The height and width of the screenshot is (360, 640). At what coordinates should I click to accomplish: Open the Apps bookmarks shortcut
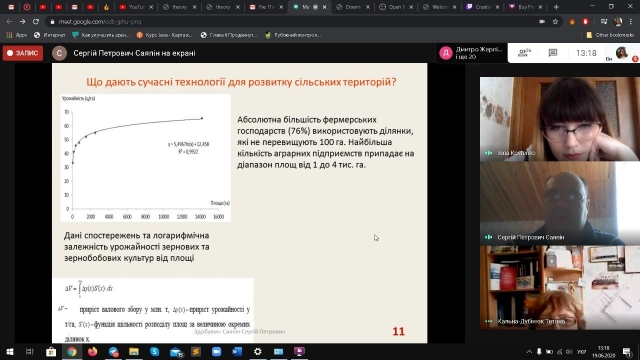click(x=16, y=35)
